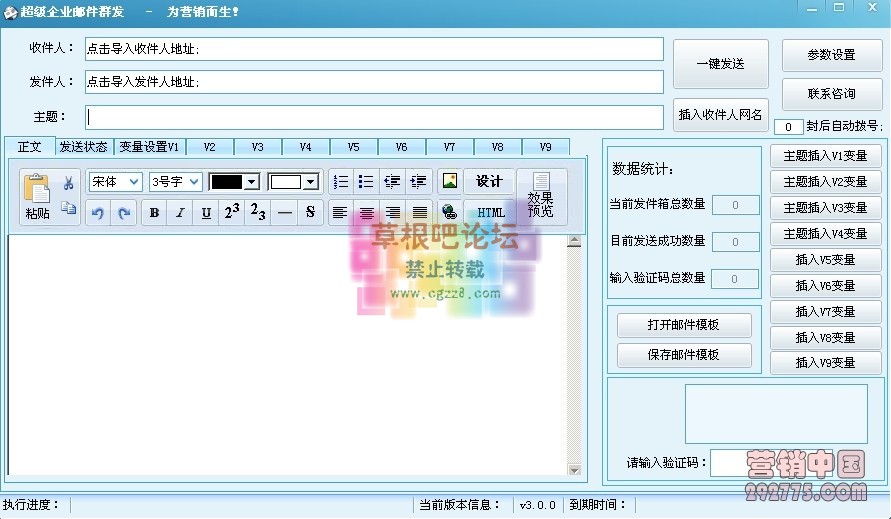Pick the white background color swatch
The height and width of the screenshot is (519, 891).
[286, 182]
